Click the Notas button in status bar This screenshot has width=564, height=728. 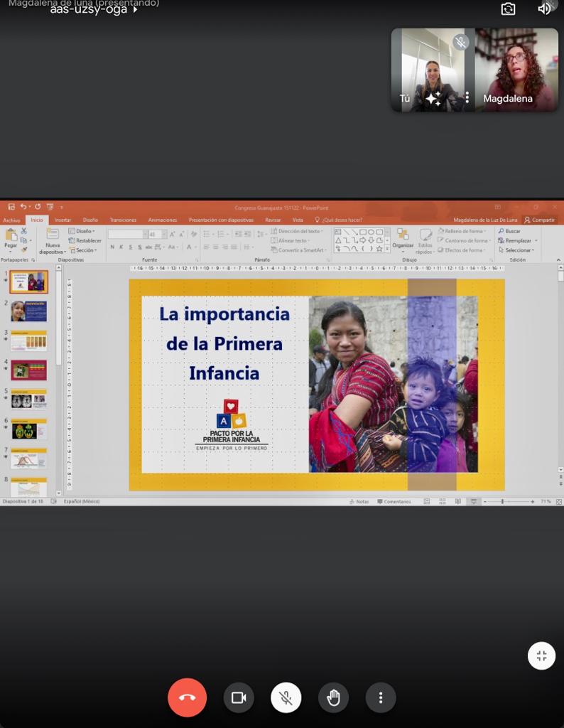click(359, 501)
